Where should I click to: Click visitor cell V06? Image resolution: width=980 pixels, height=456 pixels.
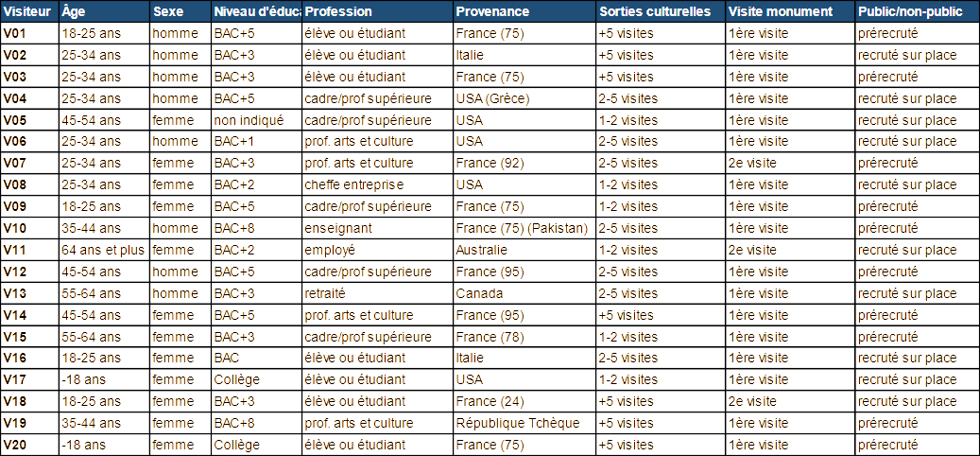pyautogui.click(x=30, y=142)
